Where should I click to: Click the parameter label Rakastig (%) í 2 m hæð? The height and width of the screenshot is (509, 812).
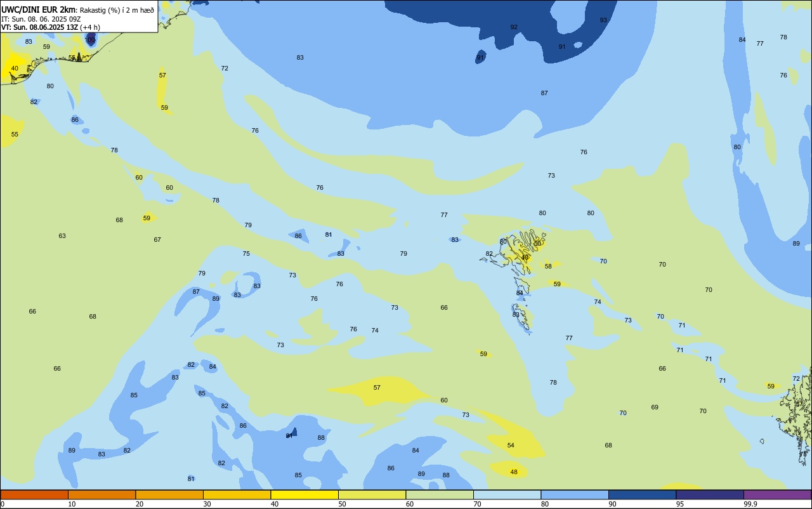tap(117, 10)
